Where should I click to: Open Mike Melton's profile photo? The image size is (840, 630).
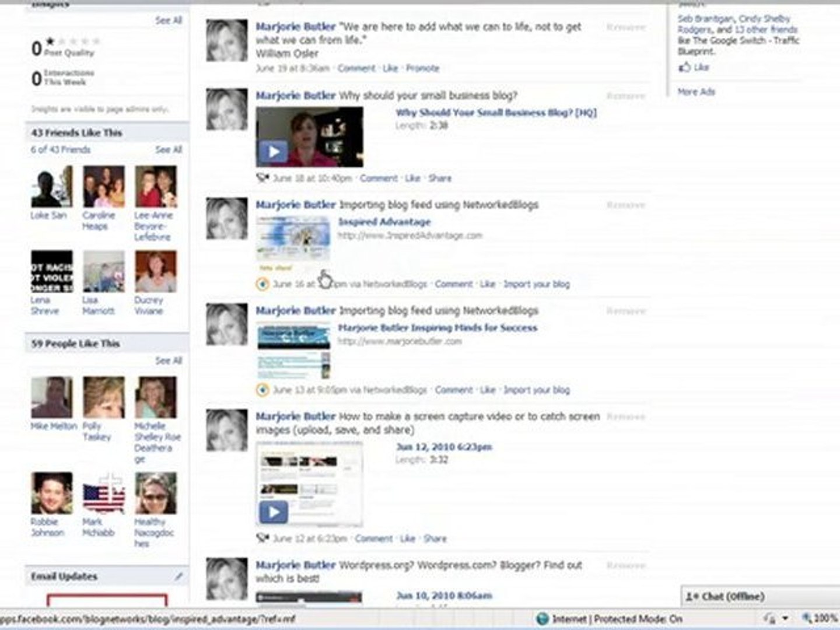pos(52,397)
